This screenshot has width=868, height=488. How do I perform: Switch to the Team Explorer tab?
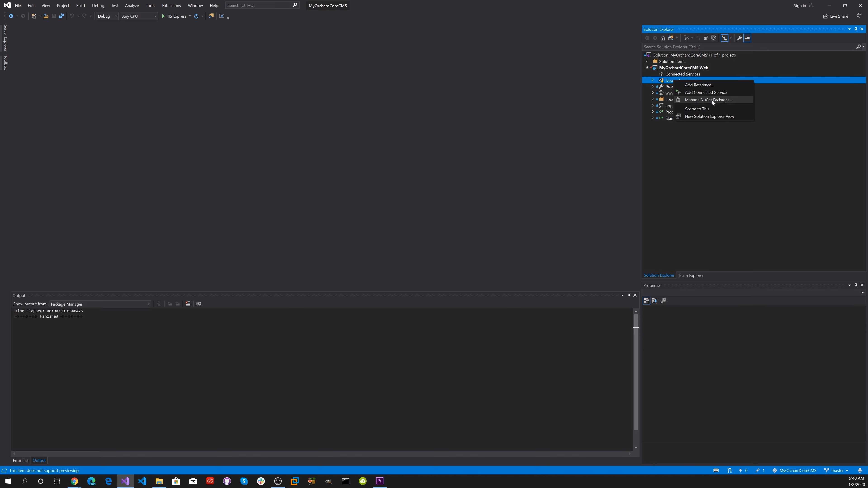[x=691, y=276]
